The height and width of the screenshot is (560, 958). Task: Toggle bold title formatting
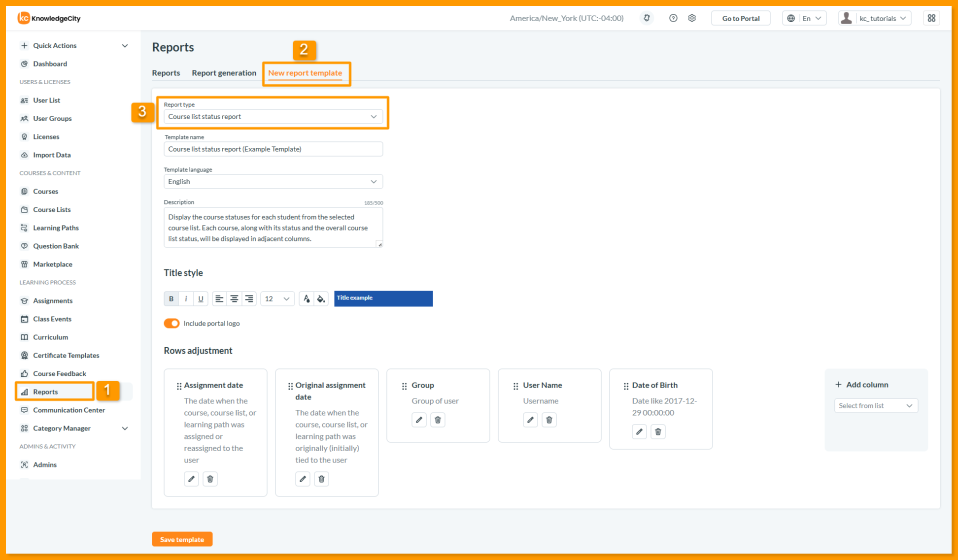[x=171, y=298]
